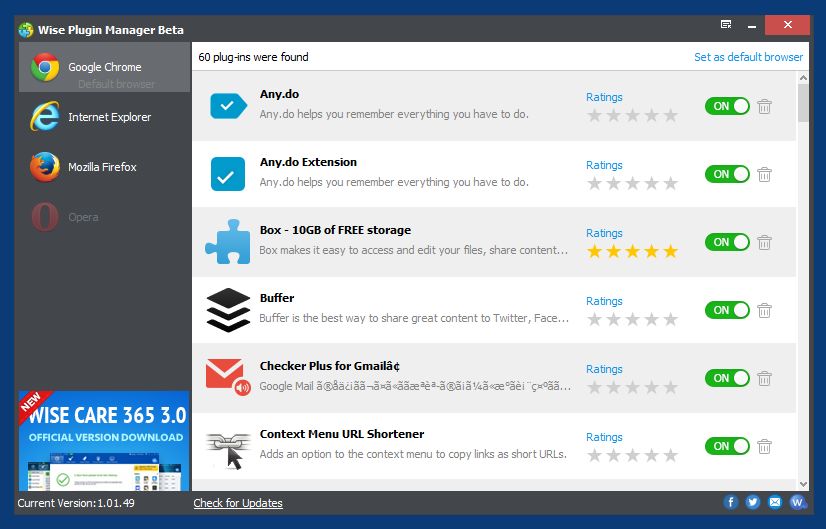Open the title bar menu icon
This screenshot has width=826, height=529.
[x=726, y=24]
